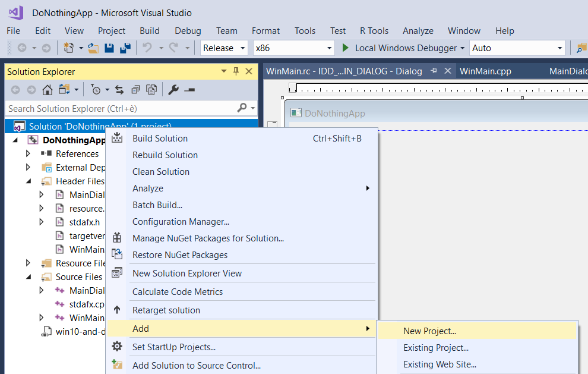This screenshot has height=374, width=588.
Task: Select Rebuild Solution from the context menu
Action: point(242,155)
